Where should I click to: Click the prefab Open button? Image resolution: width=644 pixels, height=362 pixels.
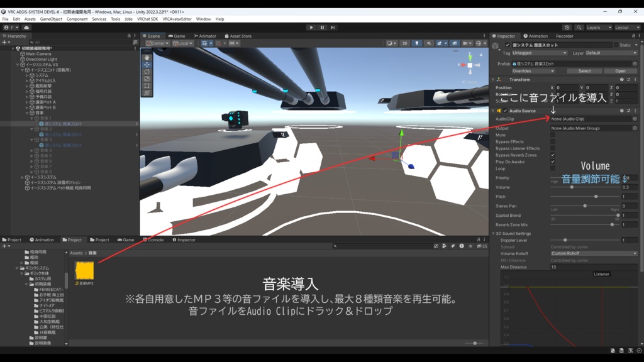(620, 71)
